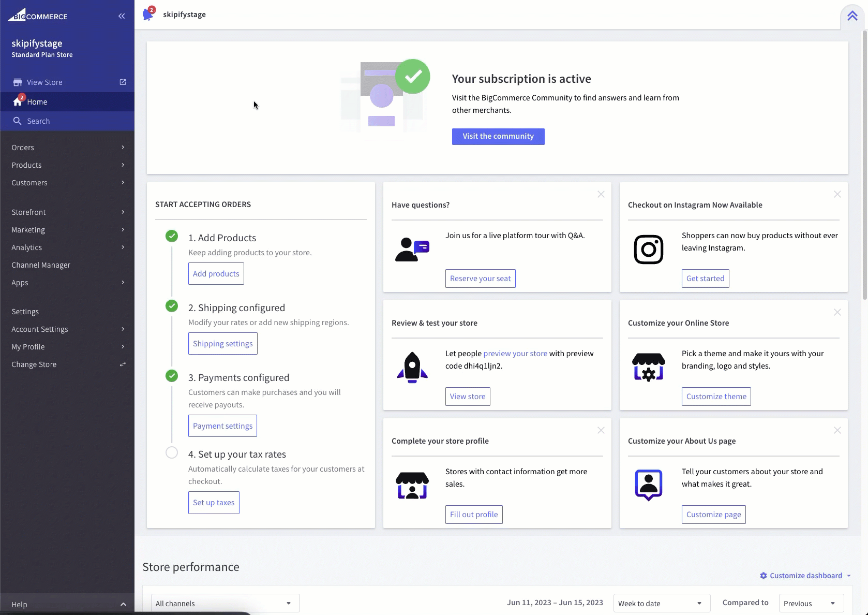The image size is (868, 615).
Task: Click the store profile storefront icon
Action: point(412,486)
